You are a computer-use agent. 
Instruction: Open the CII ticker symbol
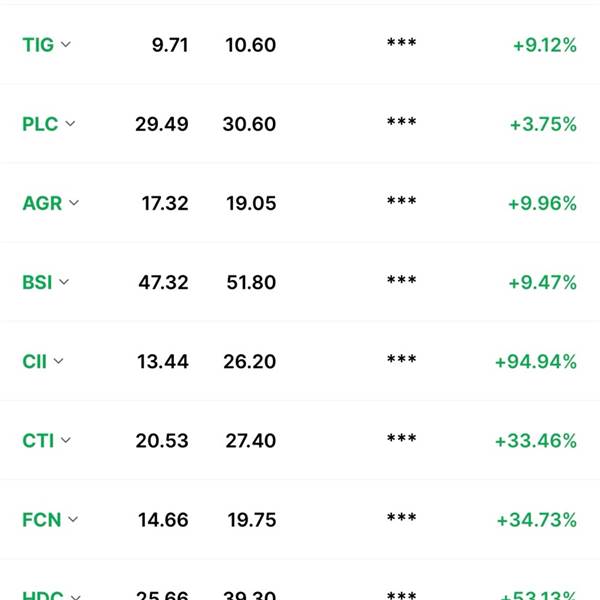(34, 362)
